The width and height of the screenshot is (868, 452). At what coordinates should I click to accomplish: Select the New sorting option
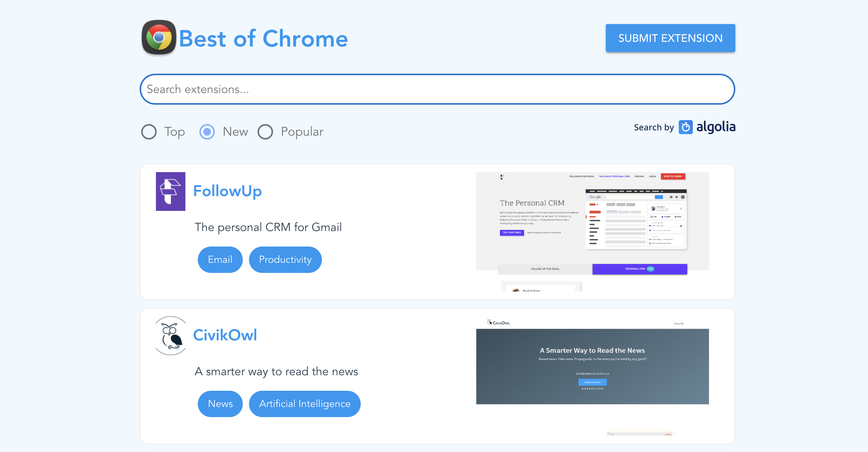pos(207,132)
